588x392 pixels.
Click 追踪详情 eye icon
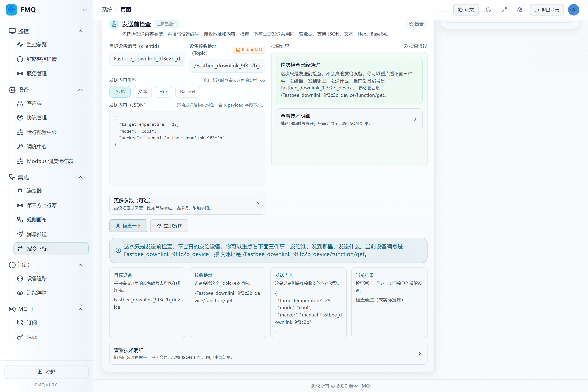tap(20, 293)
